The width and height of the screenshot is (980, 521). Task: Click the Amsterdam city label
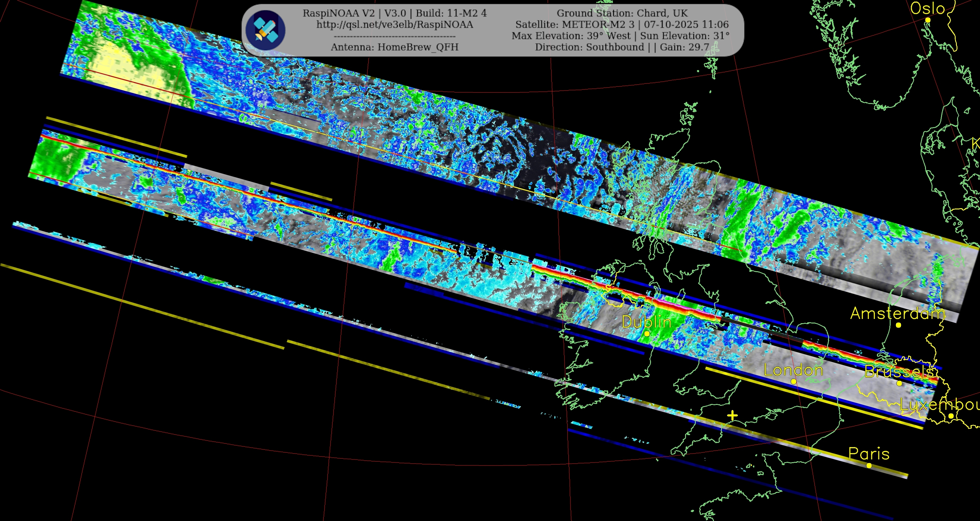click(x=898, y=313)
